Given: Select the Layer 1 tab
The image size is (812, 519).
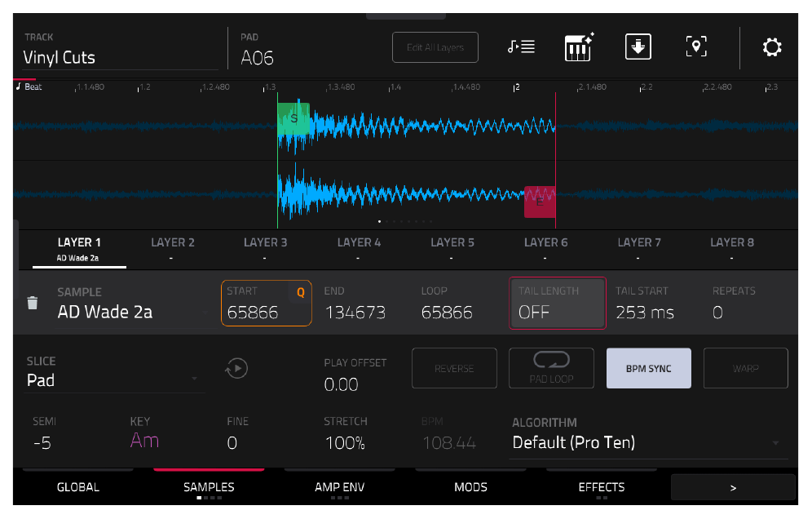Looking at the screenshot, I should coord(79,250).
